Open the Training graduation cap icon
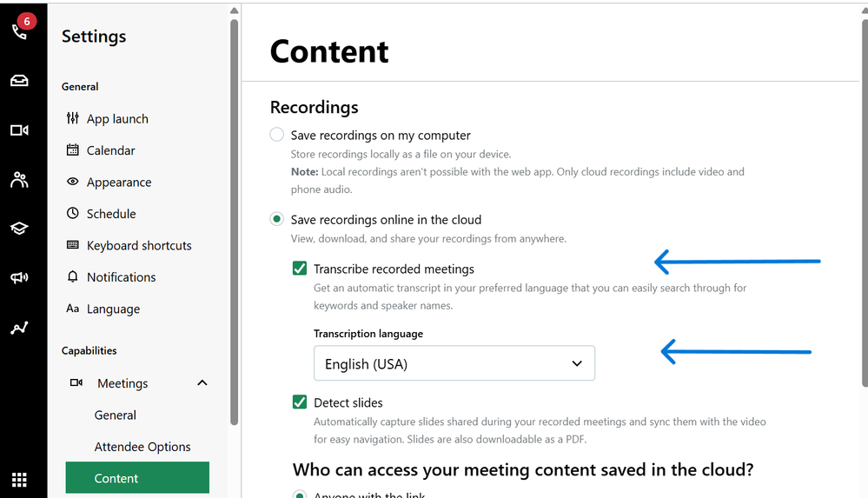 click(x=19, y=229)
